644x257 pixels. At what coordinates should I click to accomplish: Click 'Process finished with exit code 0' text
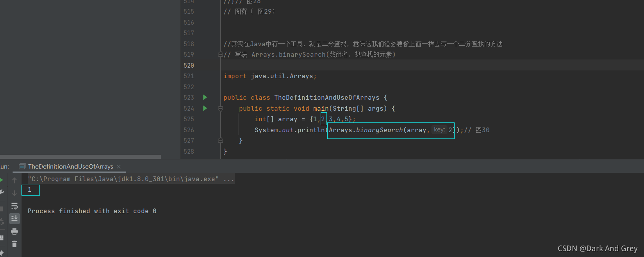coord(92,211)
